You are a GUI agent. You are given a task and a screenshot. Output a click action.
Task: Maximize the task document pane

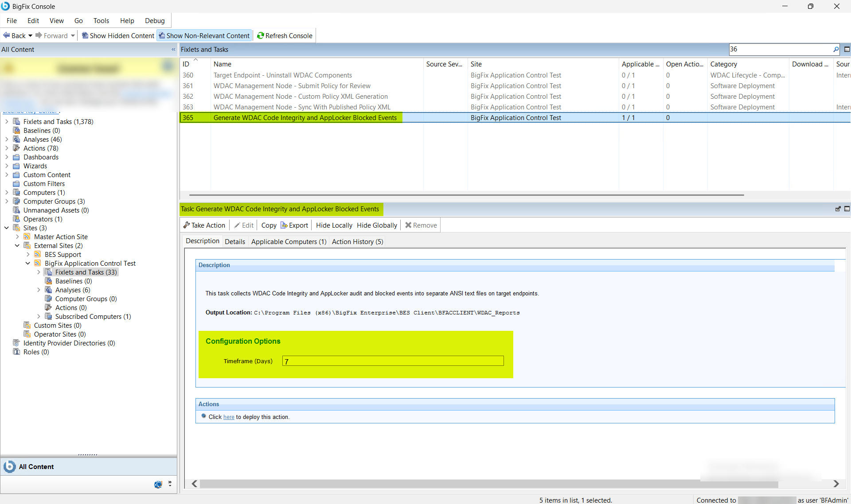tap(847, 209)
